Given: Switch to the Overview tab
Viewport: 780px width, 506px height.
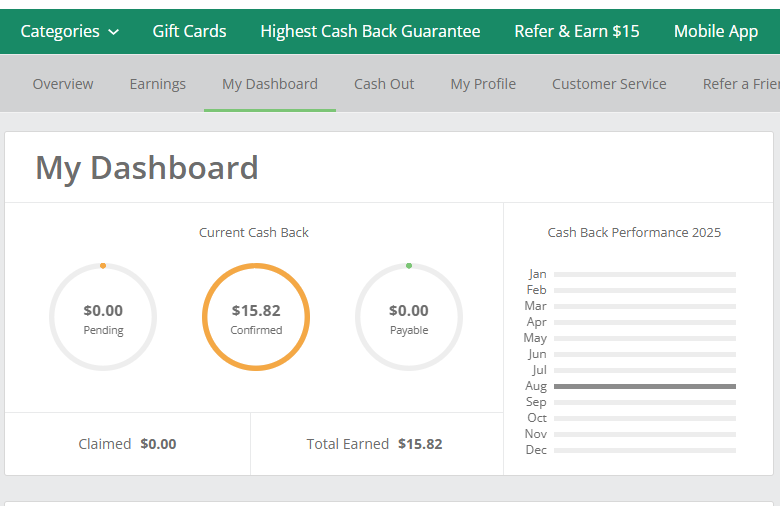Looking at the screenshot, I should (x=63, y=84).
